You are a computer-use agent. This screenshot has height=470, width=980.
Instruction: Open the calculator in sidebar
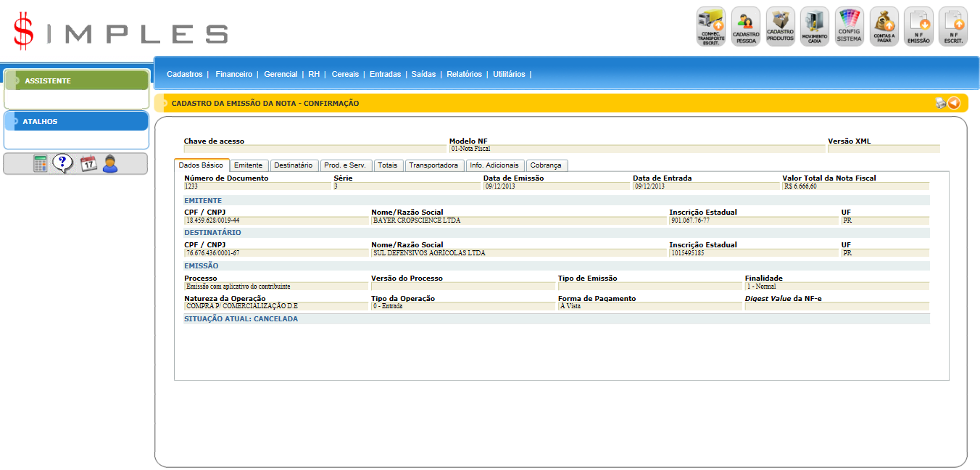coord(41,164)
